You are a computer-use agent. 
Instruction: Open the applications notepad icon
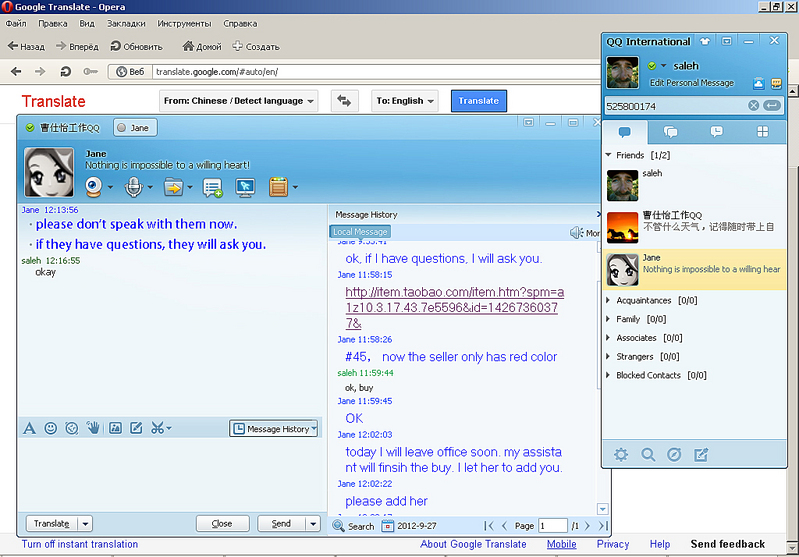tap(278, 187)
